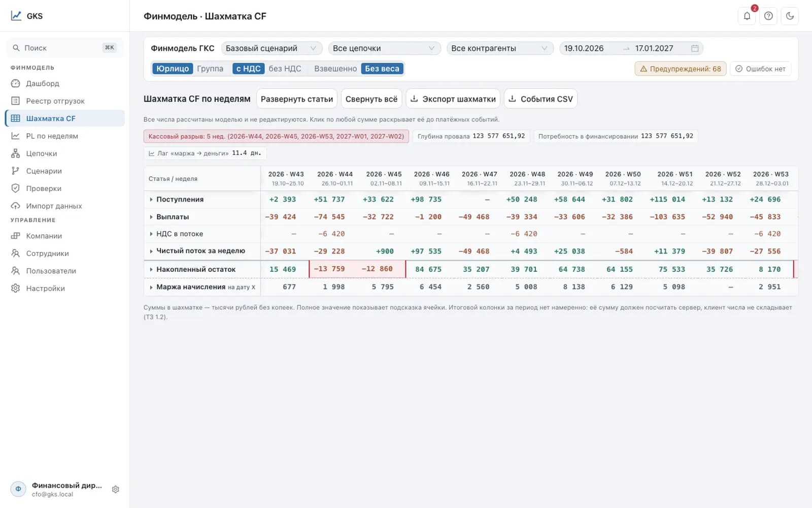Click the Проверки shield icon
The height and width of the screenshot is (508, 812).
[x=16, y=188]
